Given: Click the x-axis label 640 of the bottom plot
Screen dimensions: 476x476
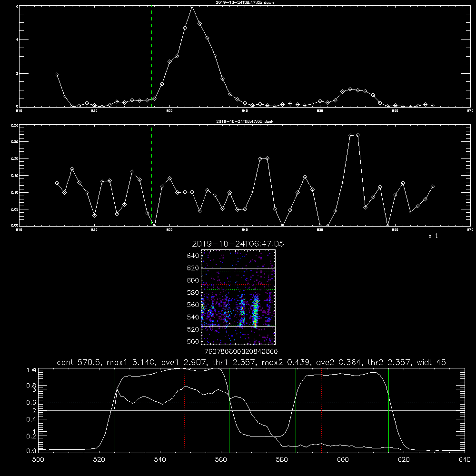Looking at the screenshot, I should click(x=465, y=459).
